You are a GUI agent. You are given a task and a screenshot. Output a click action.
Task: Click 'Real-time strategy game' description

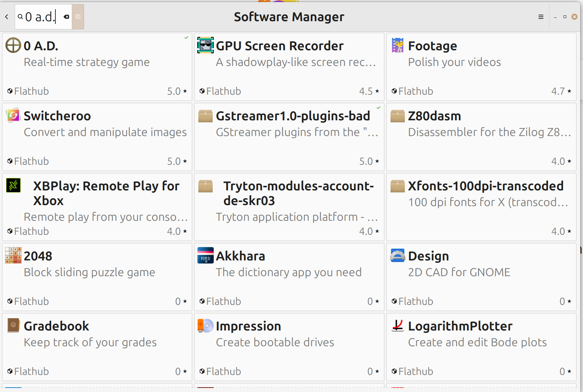click(x=87, y=62)
